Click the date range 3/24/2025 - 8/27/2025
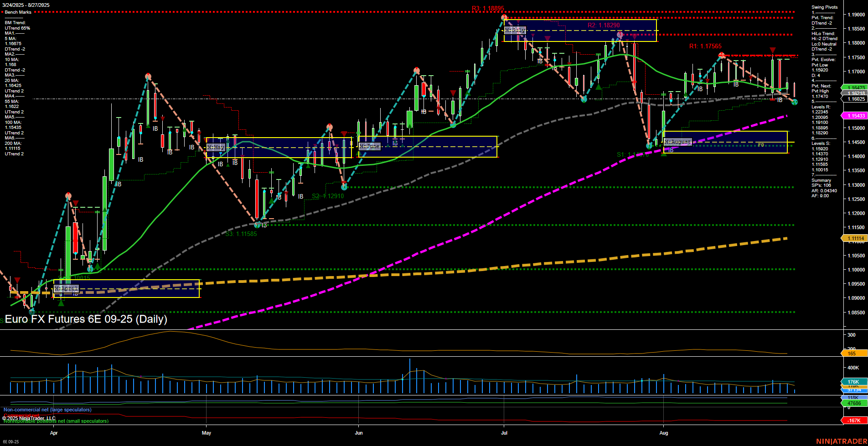 (26, 5)
